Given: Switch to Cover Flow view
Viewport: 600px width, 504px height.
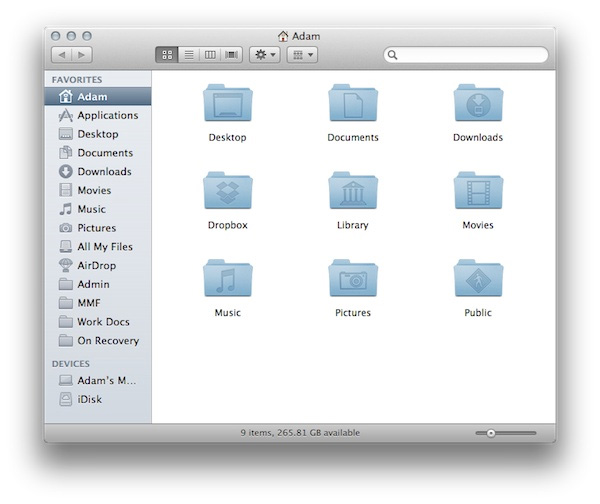Looking at the screenshot, I should [x=232, y=54].
